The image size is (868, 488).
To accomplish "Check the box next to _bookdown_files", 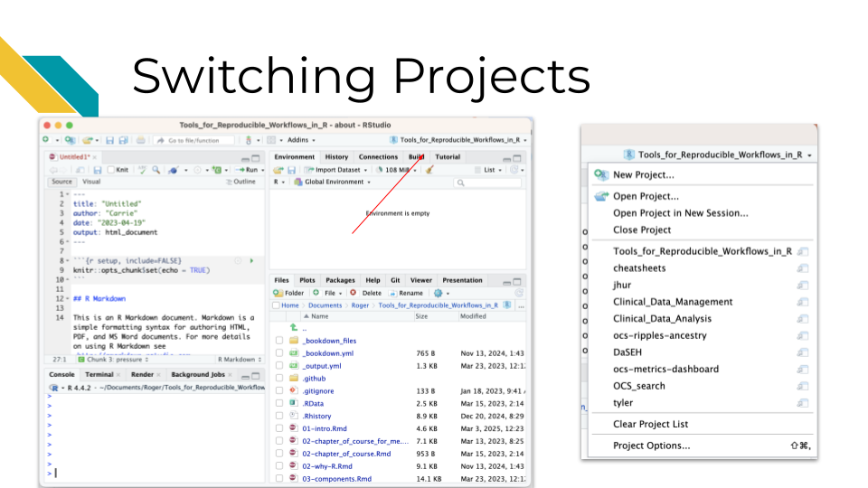I will click(x=279, y=341).
